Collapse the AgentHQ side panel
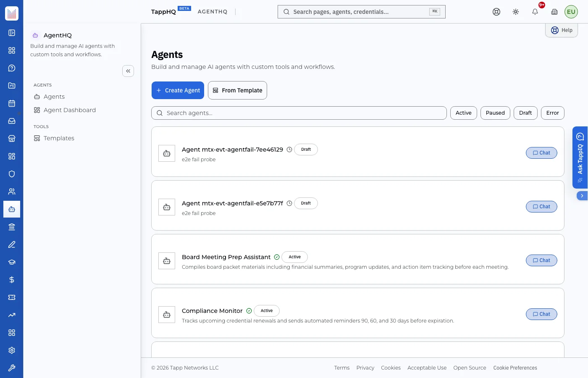 [x=128, y=71]
